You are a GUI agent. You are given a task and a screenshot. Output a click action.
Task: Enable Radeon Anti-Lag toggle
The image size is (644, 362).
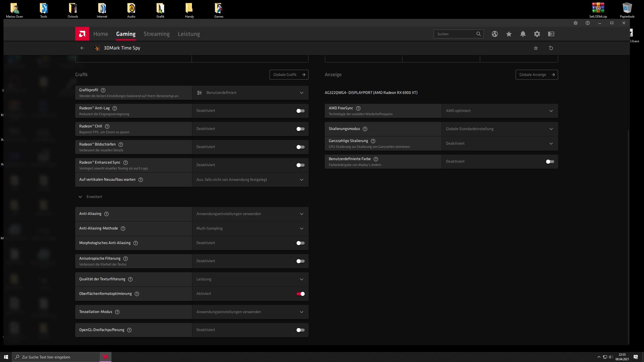click(300, 111)
